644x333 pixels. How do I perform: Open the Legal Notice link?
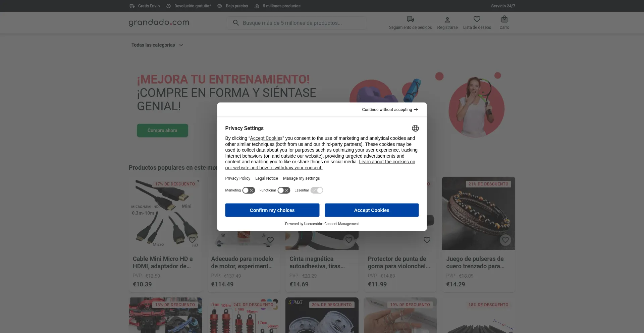pos(266,178)
